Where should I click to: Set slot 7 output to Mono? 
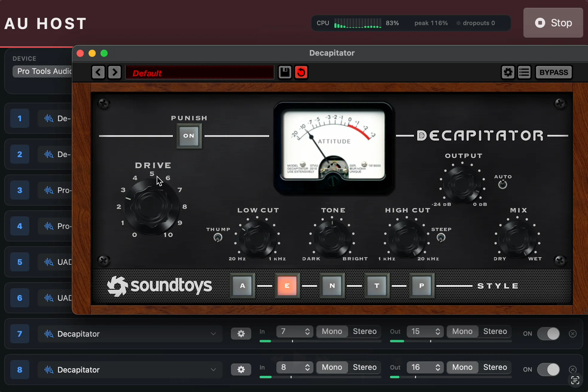pyautogui.click(x=462, y=332)
